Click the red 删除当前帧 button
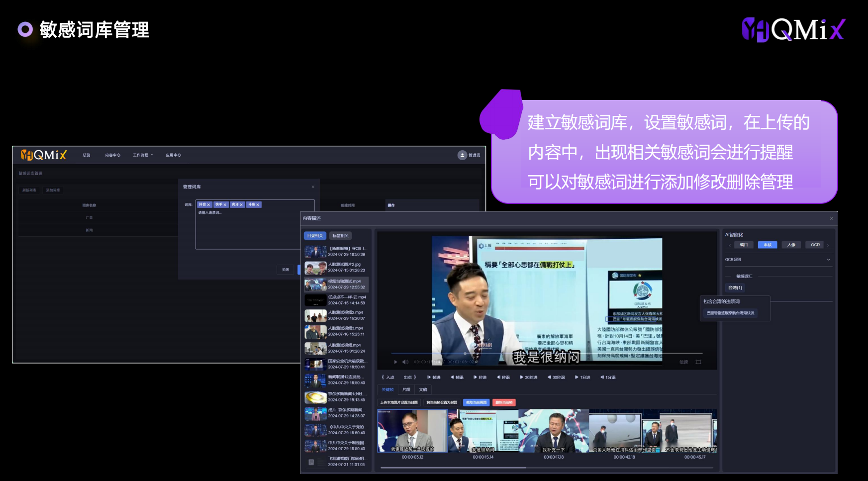Screen dimensions: 868x481 click(x=504, y=402)
